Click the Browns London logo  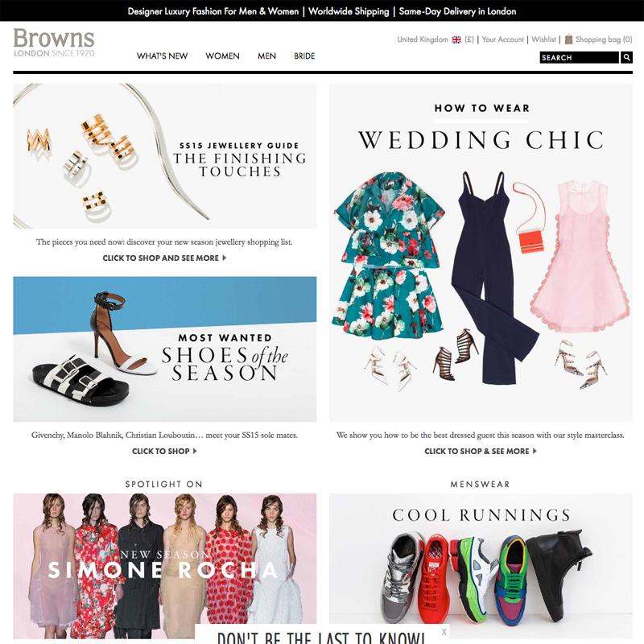tap(54, 43)
